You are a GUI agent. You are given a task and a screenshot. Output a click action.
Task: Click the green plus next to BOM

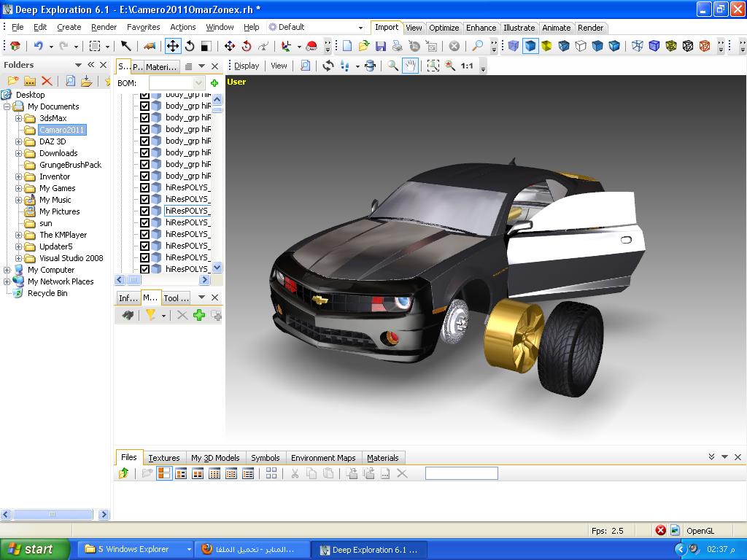pos(214,83)
